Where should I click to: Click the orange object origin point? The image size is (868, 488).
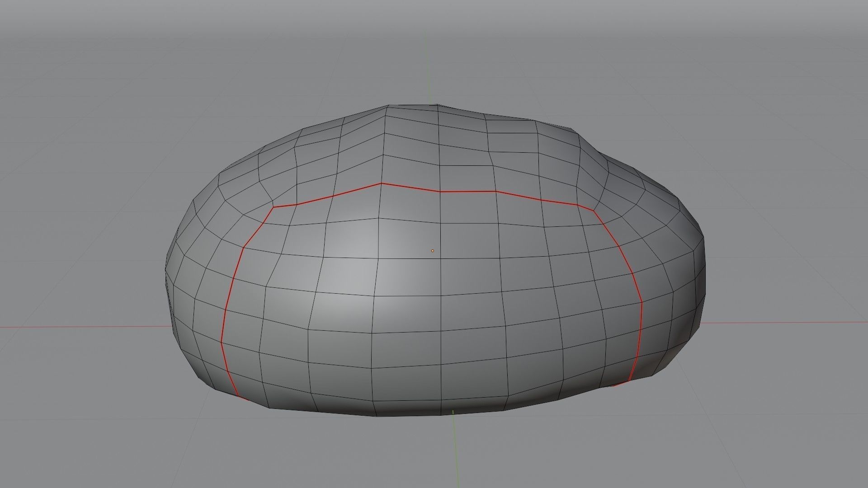click(x=433, y=250)
